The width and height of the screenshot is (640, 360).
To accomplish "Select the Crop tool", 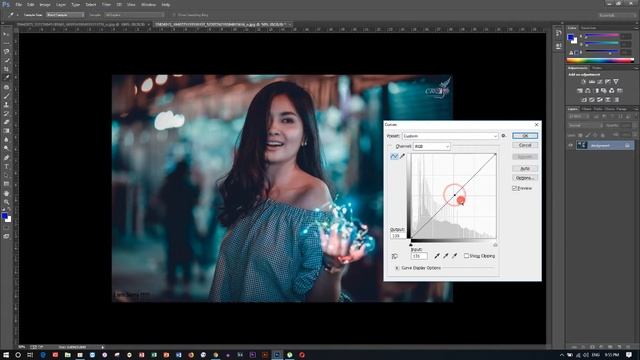I will point(6,69).
